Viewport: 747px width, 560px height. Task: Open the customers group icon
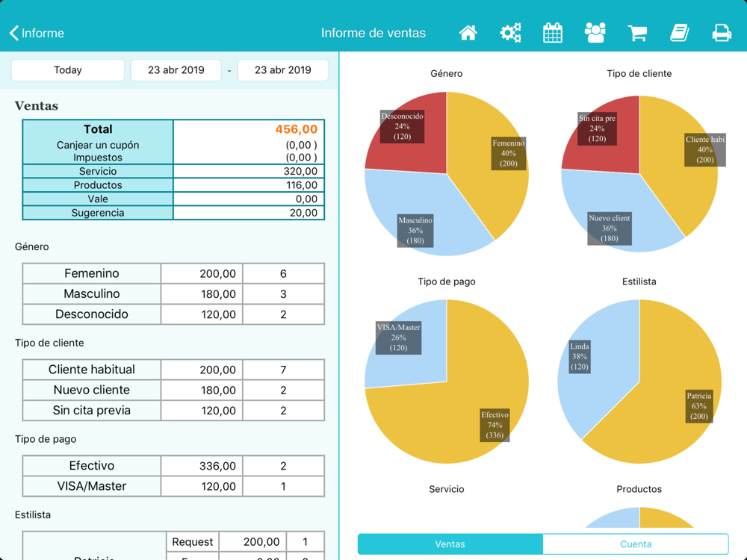click(595, 33)
